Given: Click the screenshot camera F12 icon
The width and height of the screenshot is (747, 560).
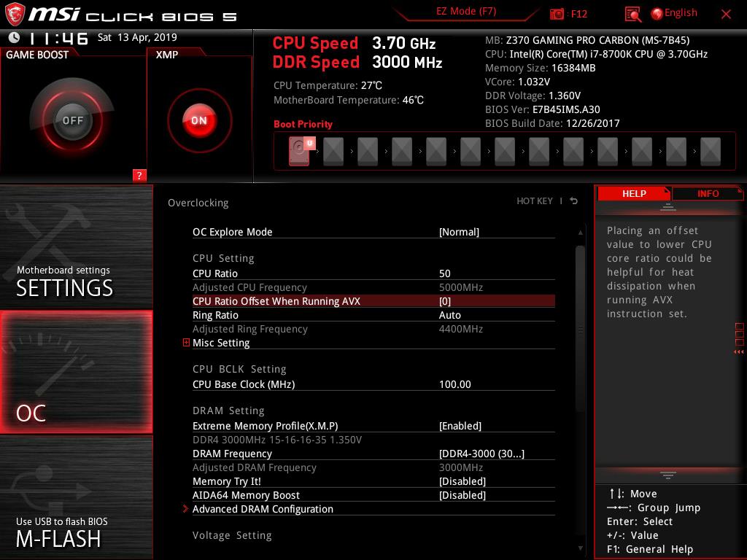Looking at the screenshot, I should 557,14.
